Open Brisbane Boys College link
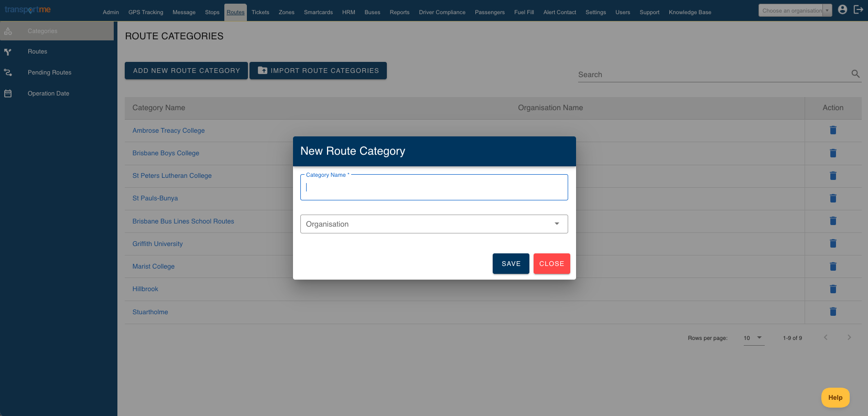 click(x=166, y=153)
